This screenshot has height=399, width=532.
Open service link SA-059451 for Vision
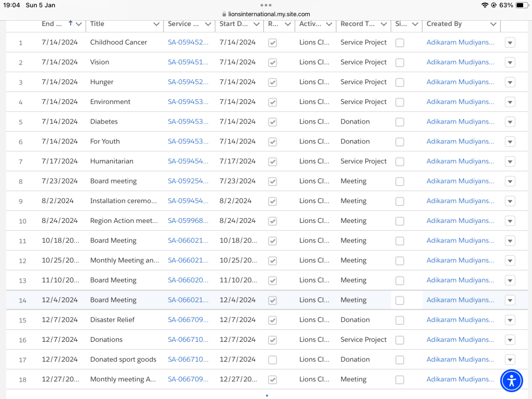[188, 62]
